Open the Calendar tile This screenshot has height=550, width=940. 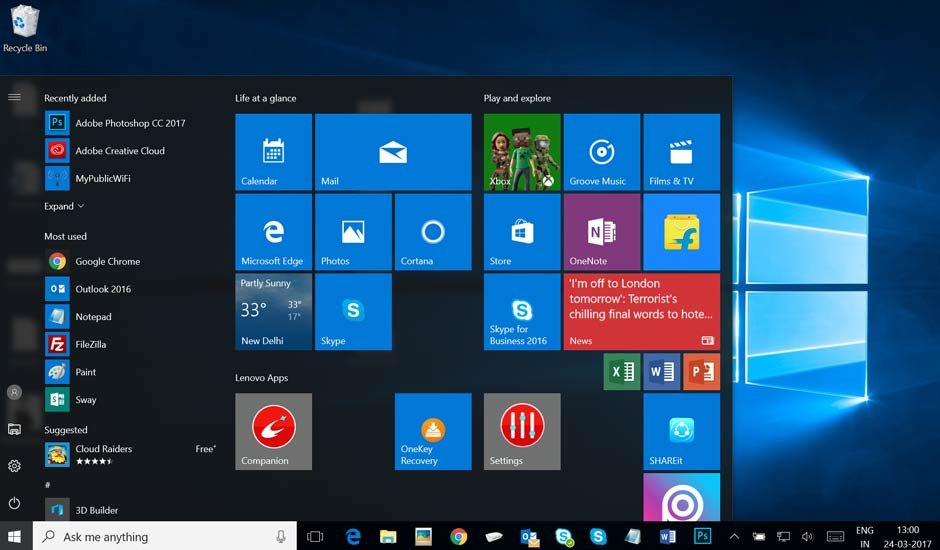[x=273, y=152]
